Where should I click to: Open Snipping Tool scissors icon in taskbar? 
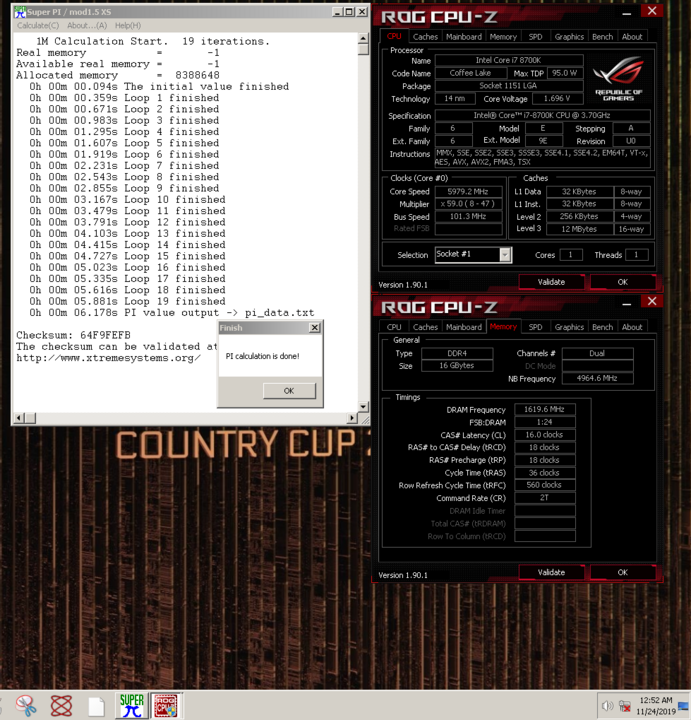[x=26, y=706]
